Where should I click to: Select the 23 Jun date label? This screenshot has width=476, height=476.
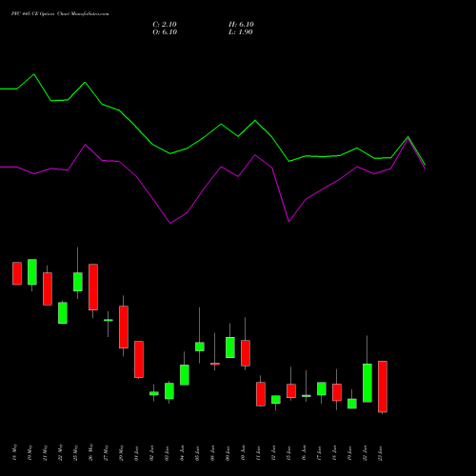click(x=380, y=453)
